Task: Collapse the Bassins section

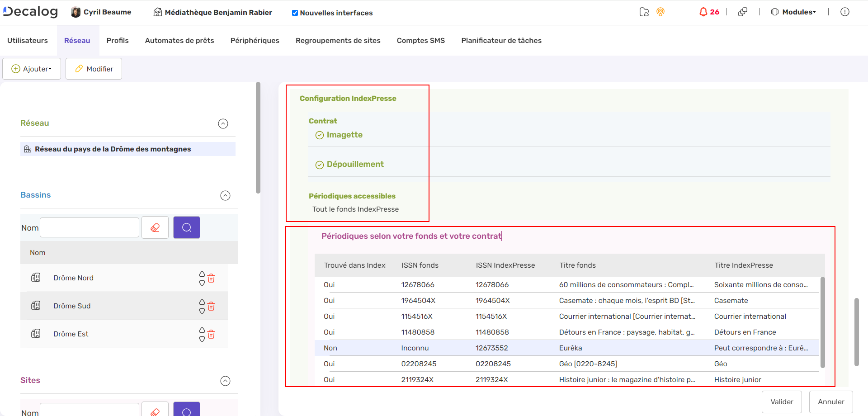Action: [225, 195]
